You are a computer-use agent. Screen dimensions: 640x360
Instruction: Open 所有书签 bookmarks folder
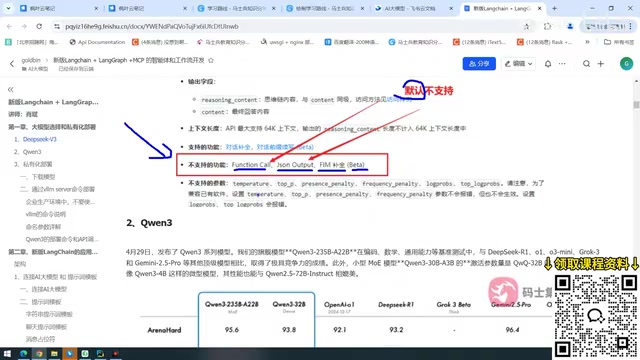[619, 42]
